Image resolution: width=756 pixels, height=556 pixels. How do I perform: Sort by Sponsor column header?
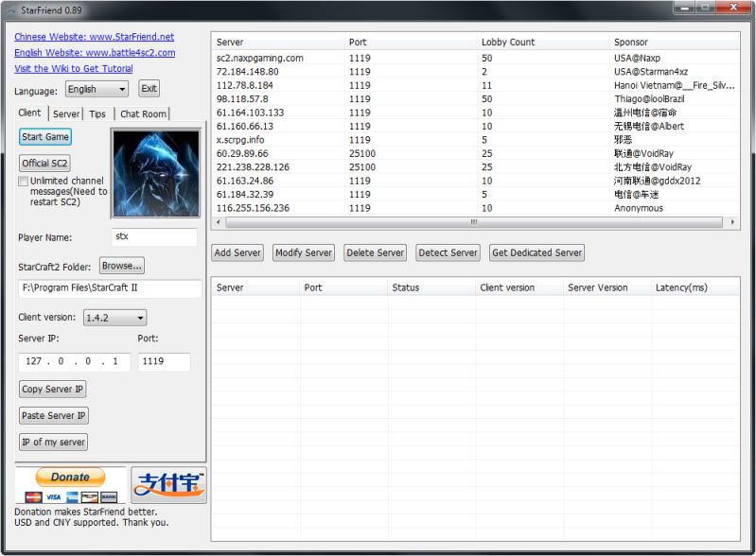tap(674, 42)
